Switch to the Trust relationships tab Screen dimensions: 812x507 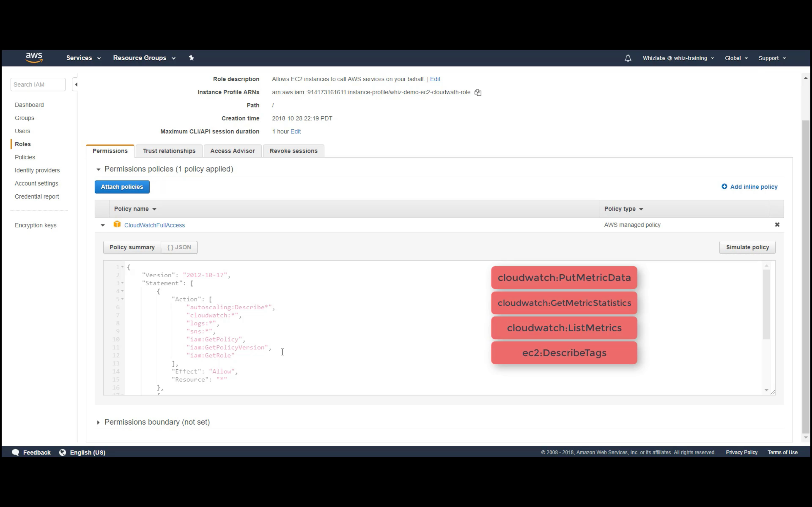[169, 151]
